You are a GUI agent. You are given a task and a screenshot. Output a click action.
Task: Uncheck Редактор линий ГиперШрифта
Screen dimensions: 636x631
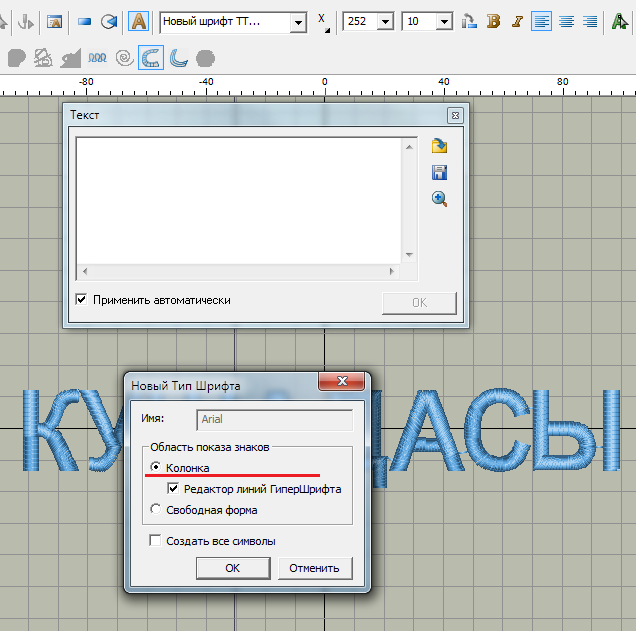174,489
